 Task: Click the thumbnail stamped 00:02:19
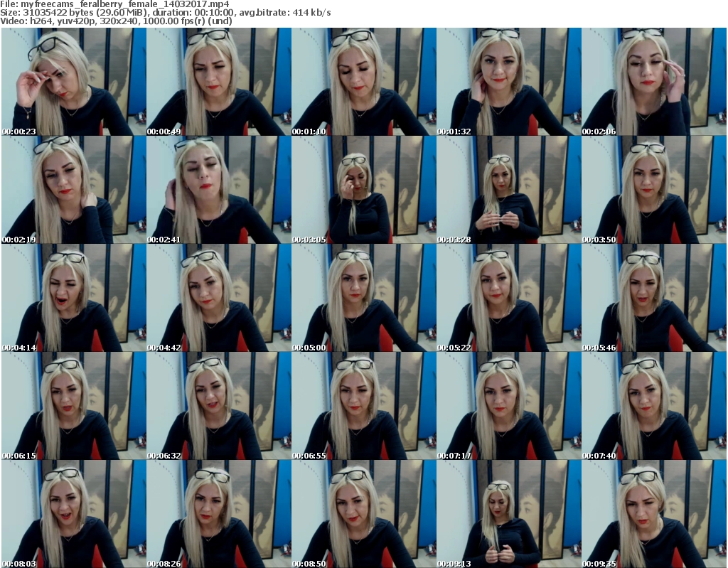[x=74, y=190]
